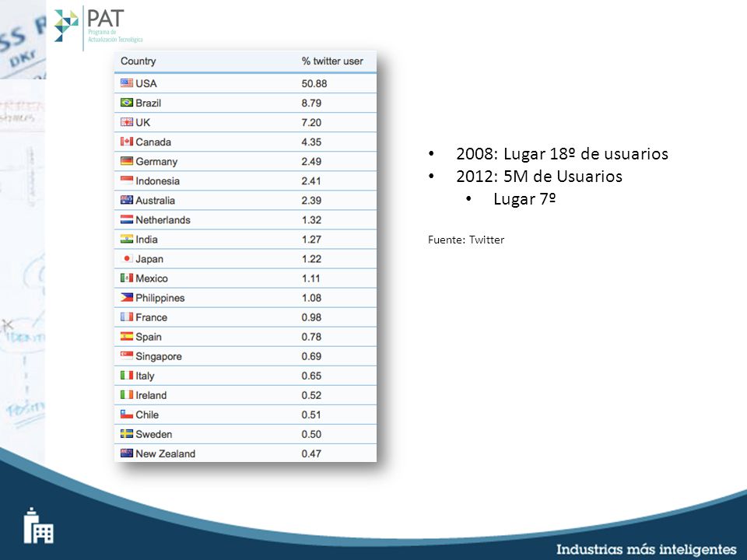Select the value 50.88 for USA
The width and height of the screenshot is (747, 560).
[x=314, y=83]
